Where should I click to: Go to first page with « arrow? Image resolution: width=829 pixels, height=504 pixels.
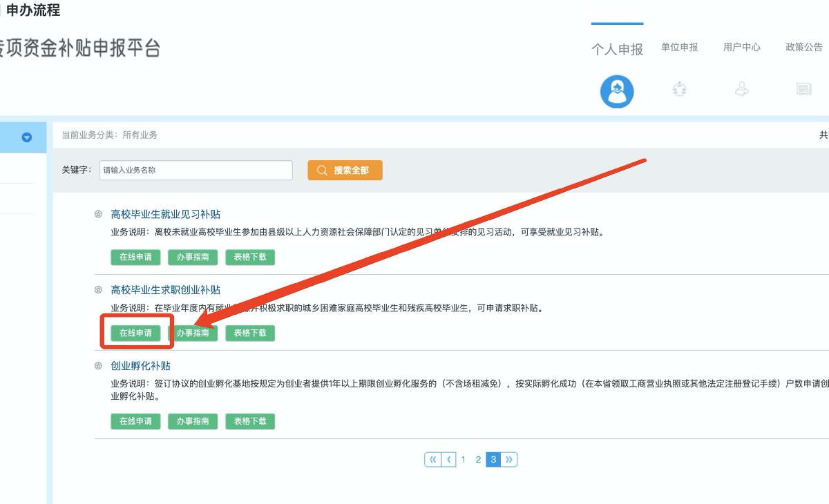click(432, 460)
